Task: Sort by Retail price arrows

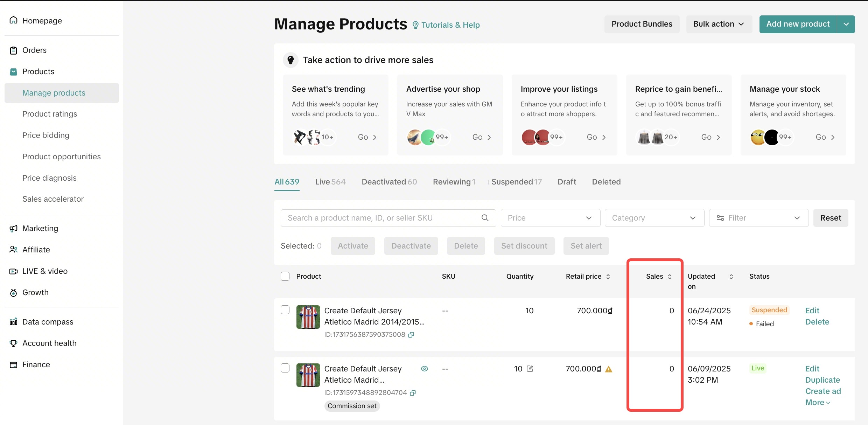Action: 608,277
